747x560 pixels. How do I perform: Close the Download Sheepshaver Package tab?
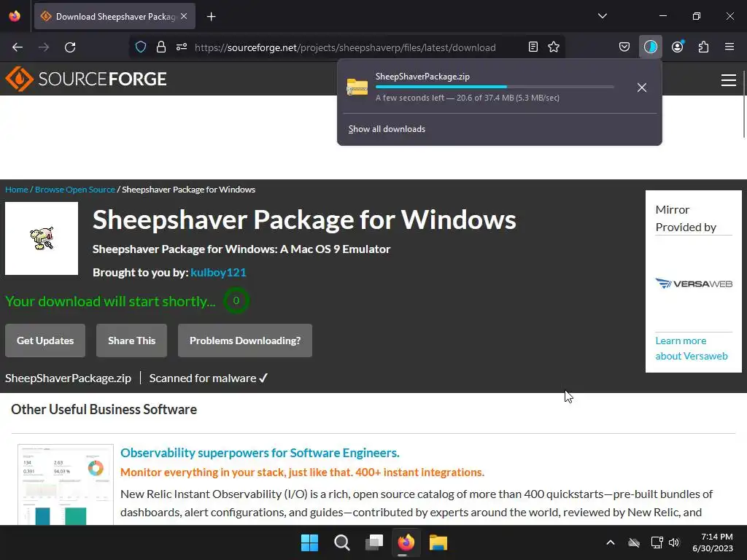click(184, 16)
